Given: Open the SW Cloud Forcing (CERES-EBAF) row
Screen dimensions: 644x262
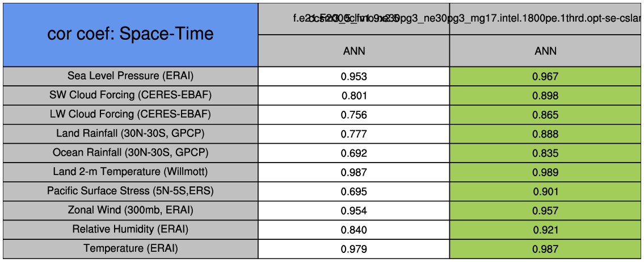Looking at the screenshot, I should (x=131, y=95).
